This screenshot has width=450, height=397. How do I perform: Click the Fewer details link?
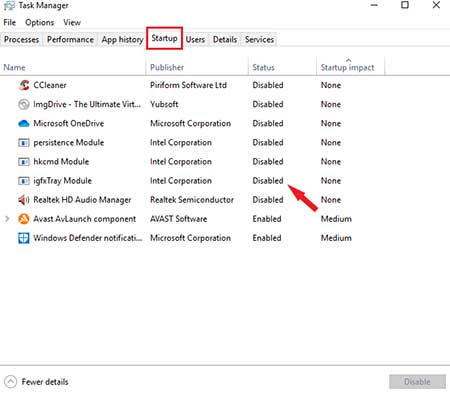45,382
